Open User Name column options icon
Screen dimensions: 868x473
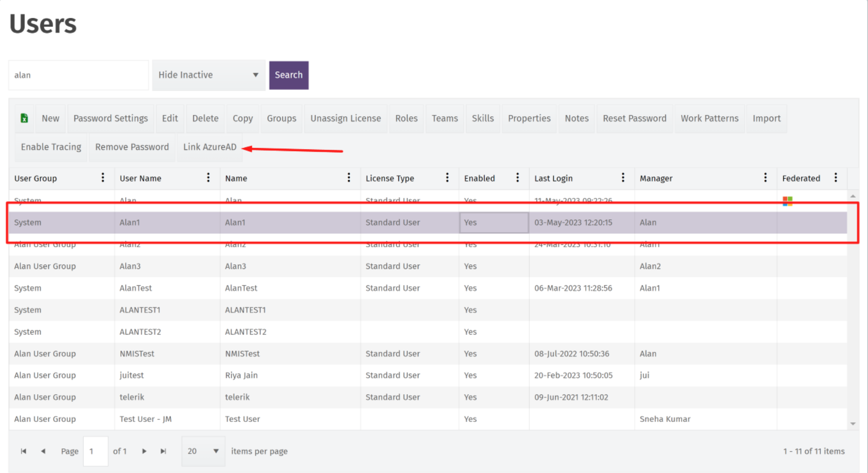(x=208, y=177)
